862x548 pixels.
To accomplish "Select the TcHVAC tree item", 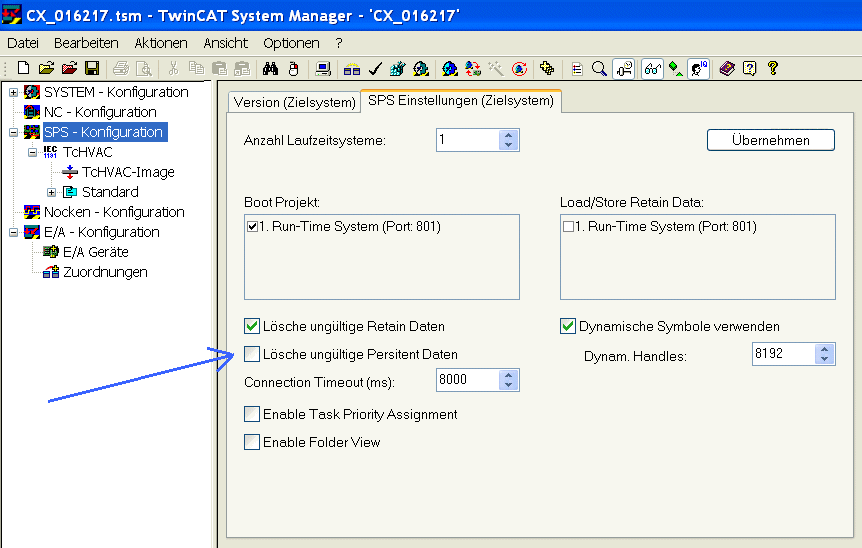I will tap(87, 152).
